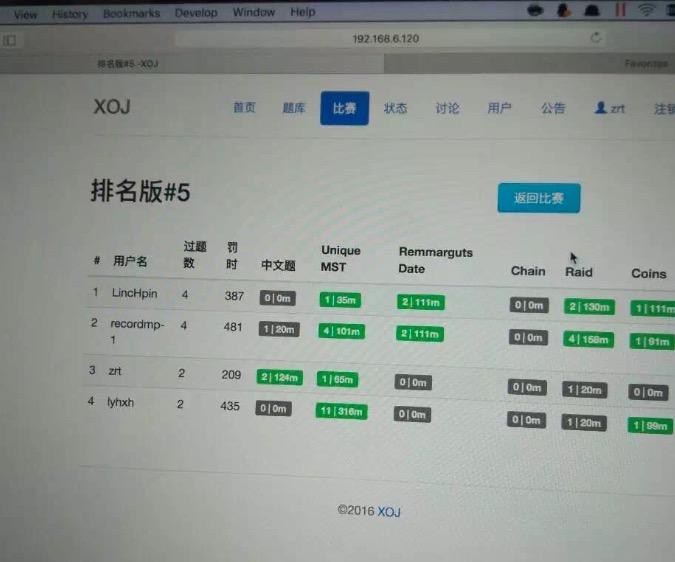Image resolution: width=675 pixels, height=562 pixels.
Task: Click the reload icon in address bar
Action: 596,38
